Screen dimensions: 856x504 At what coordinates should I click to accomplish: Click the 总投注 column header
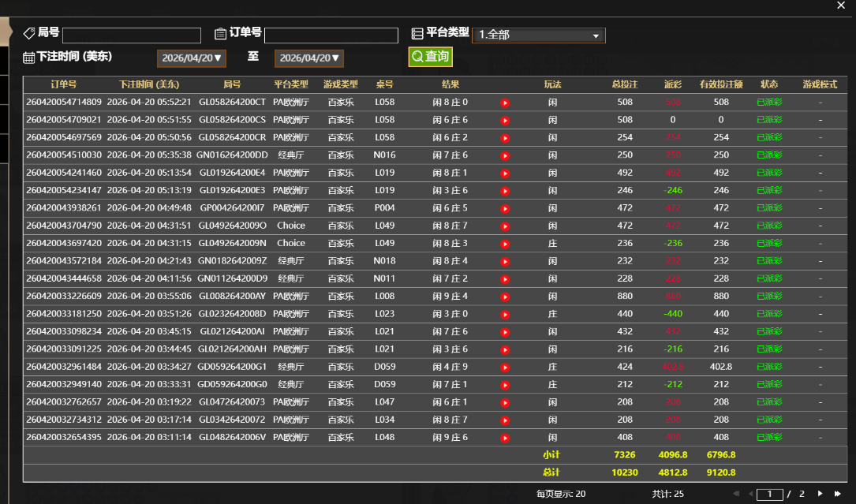point(625,84)
